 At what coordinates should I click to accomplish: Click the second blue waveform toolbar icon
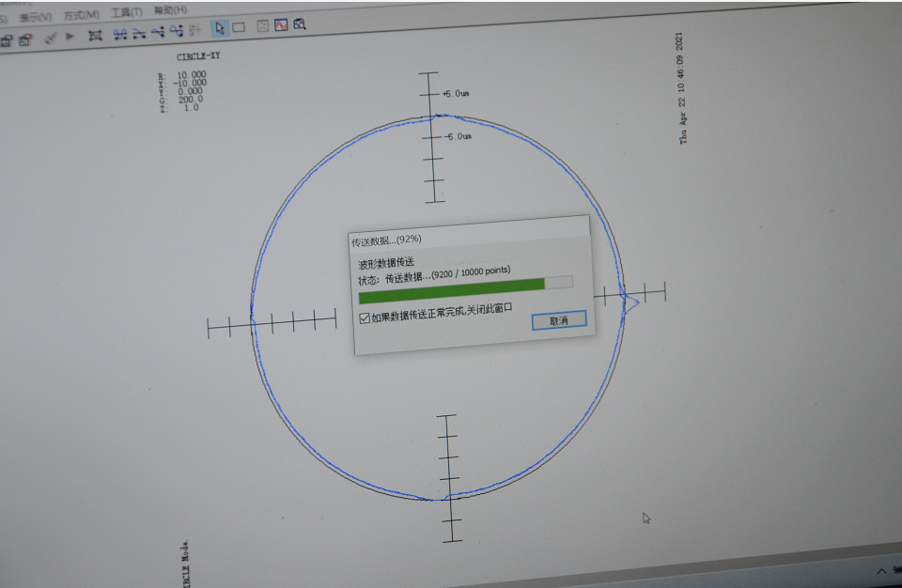point(138,33)
